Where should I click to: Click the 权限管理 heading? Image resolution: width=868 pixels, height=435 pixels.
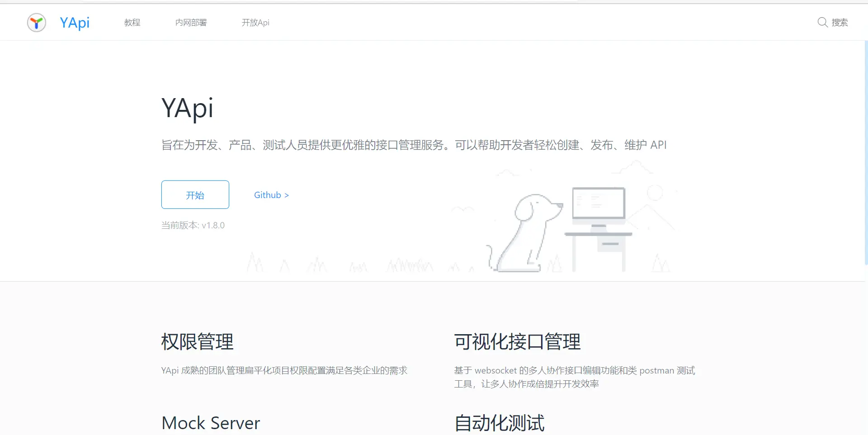(198, 341)
